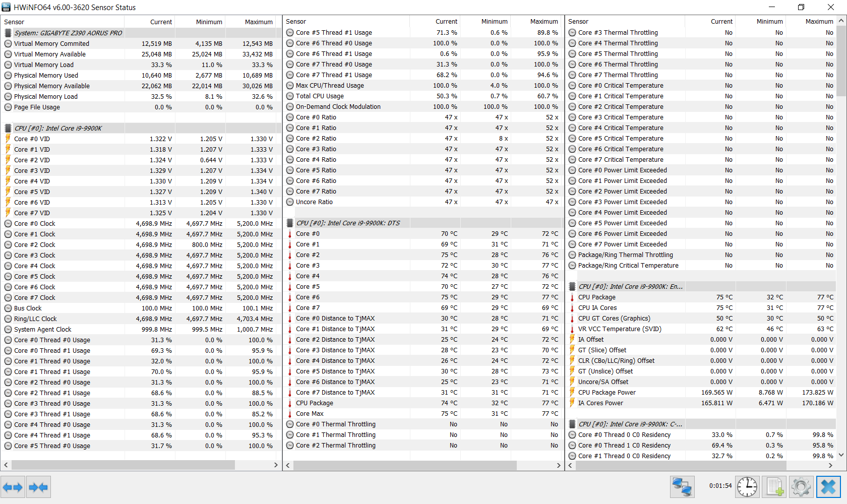Select the Max CPU/Thread Usage label
The width and height of the screenshot is (847, 504).
[330, 85]
